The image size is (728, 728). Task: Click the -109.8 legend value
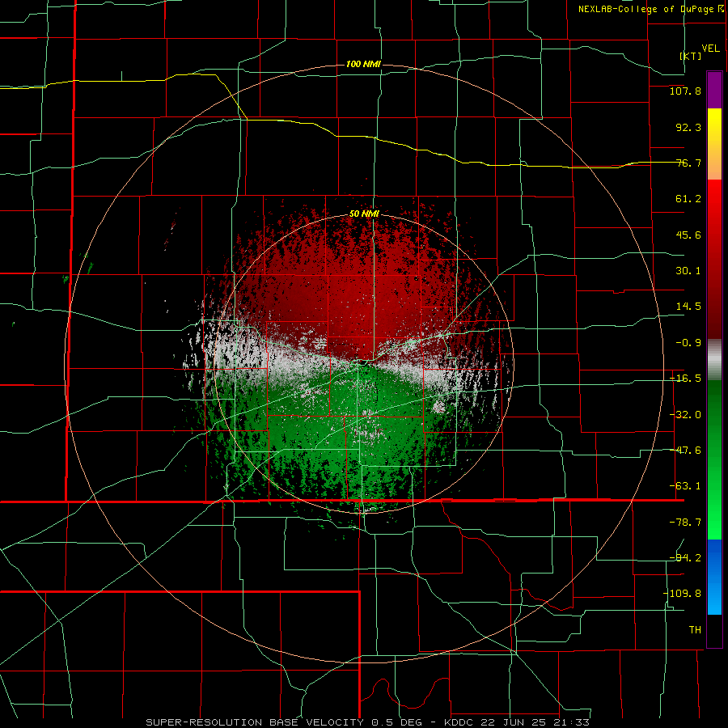tap(683, 594)
